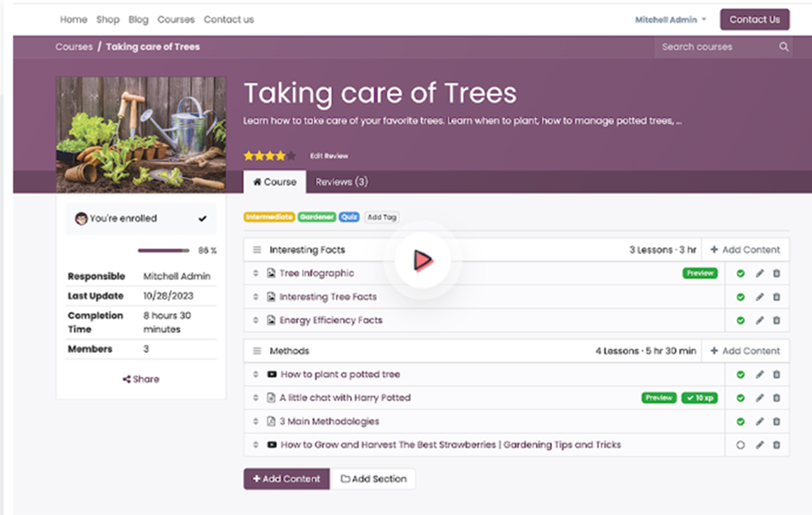The height and width of the screenshot is (515, 812).
Task: Open the Courses menu item
Action: coord(176,19)
